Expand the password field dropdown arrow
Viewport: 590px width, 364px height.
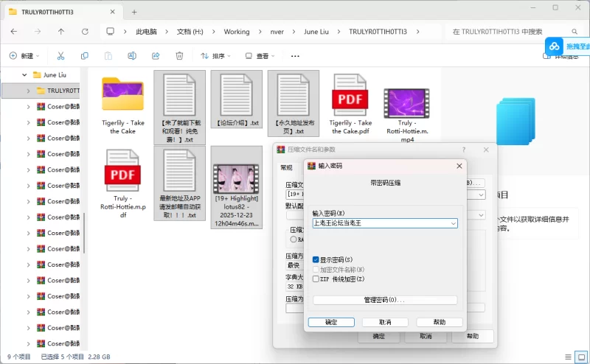pyautogui.click(x=452, y=223)
